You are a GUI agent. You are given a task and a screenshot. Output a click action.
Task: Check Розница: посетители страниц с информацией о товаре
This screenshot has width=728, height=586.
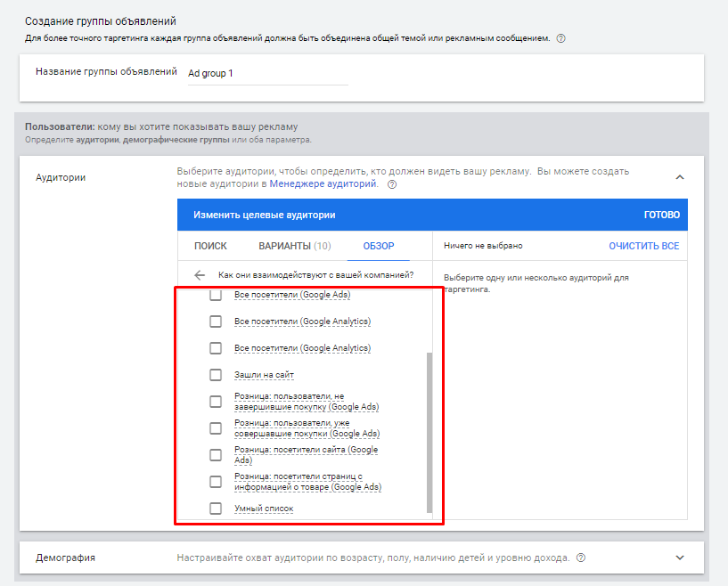pos(216,482)
